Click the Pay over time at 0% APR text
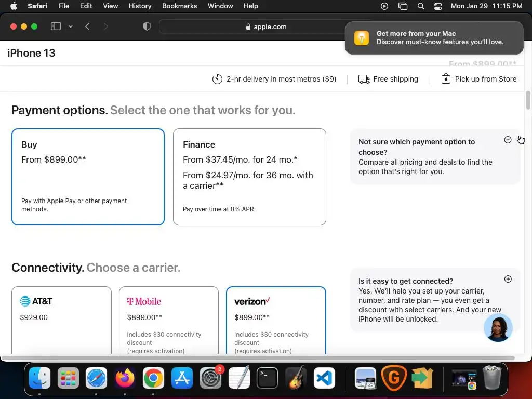Viewport: 532px width, 399px height. coord(219,209)
